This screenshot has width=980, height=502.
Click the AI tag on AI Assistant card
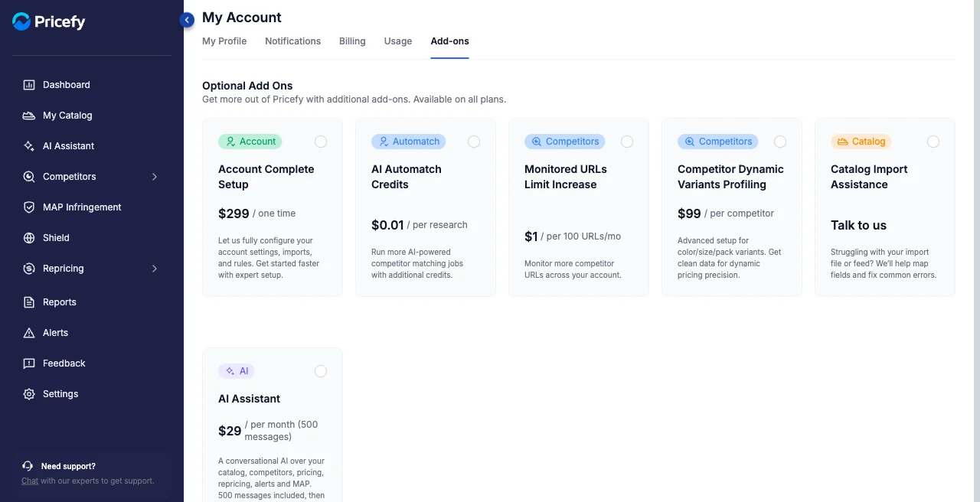click(x=237, y=371)
